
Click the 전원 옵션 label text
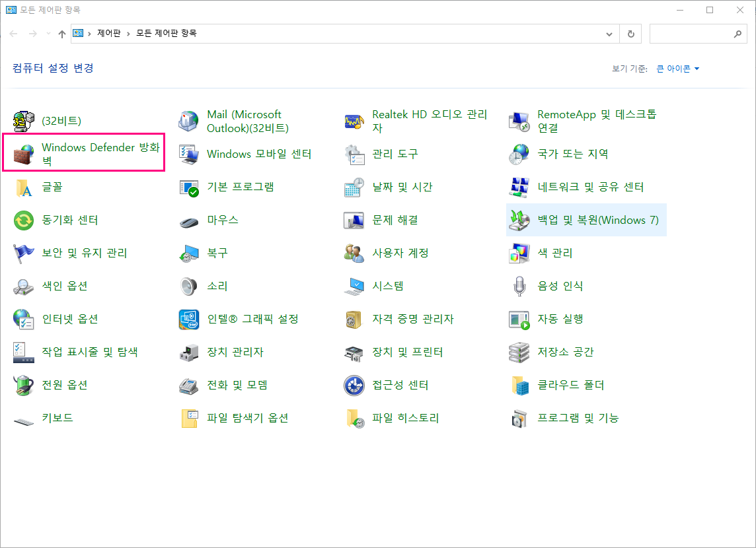pyautogui.click(x=65, y=385)
